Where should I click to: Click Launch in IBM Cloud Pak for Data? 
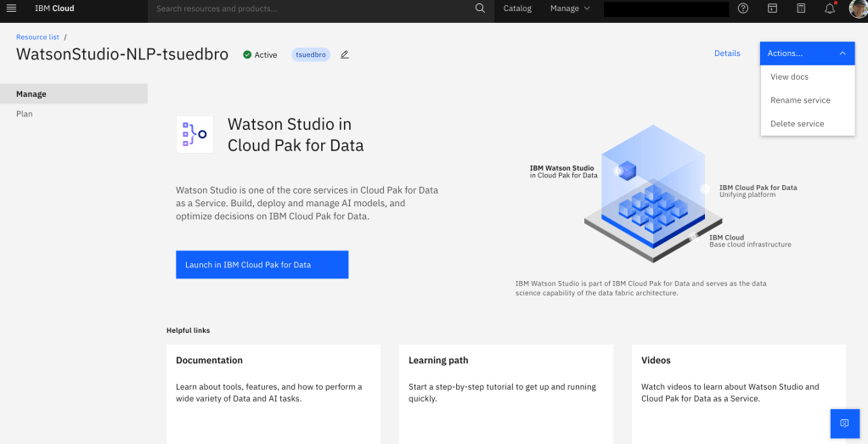[262, 265]
